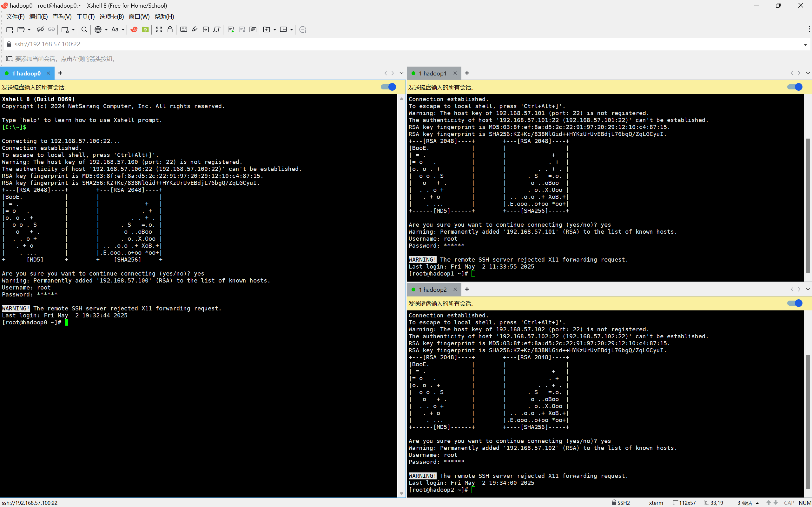Open the Find magnifier tool

[84, 29]
